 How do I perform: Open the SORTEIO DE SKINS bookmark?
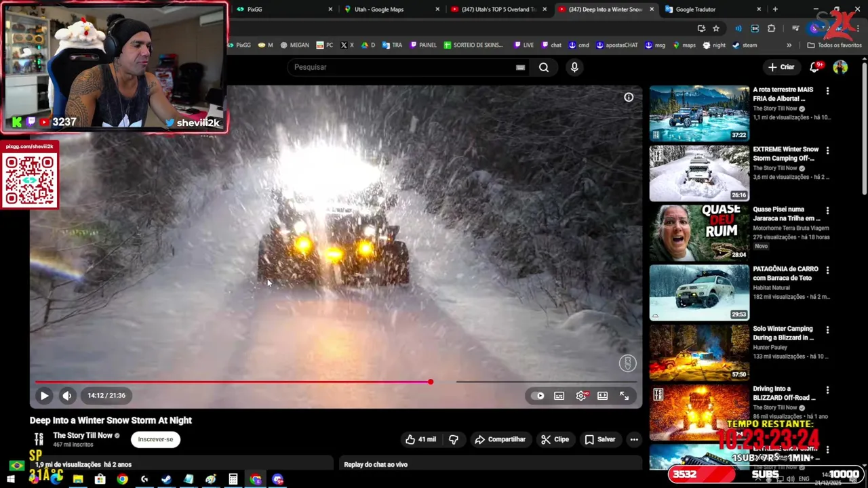473,45
